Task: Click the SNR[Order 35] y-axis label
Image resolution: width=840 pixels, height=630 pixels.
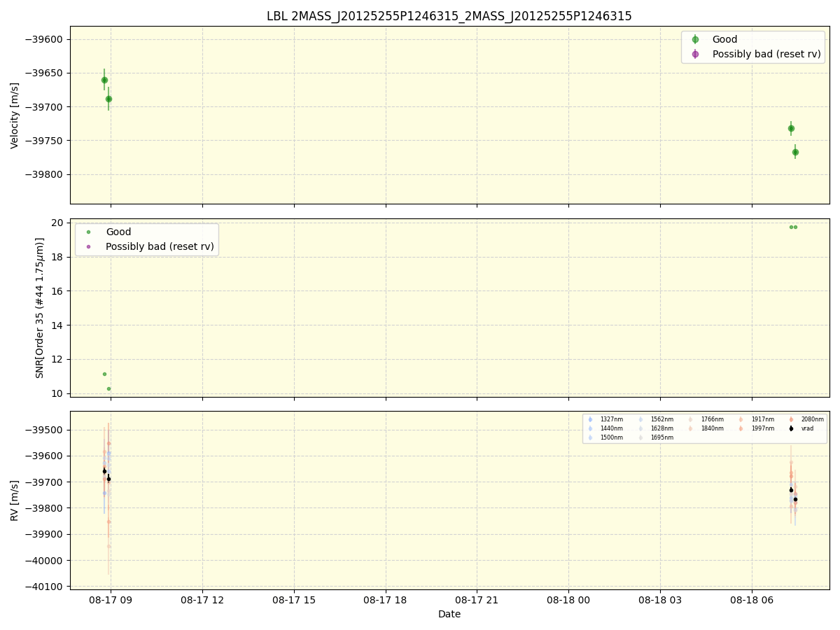Action: (40, 308)
